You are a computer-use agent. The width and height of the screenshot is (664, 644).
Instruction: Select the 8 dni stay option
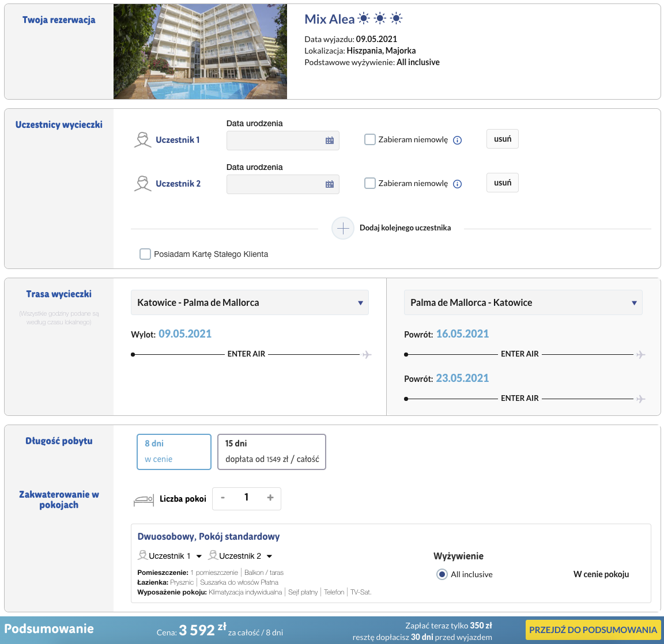[174, 452]
